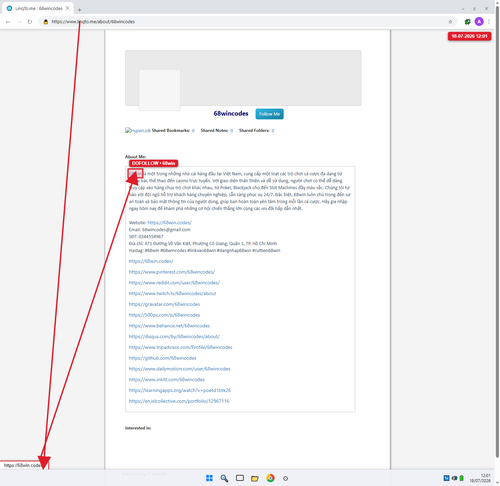Click the blank profile avatar placeholder
The width and height of the screenshot is (500, 486).
coord(159,90)
